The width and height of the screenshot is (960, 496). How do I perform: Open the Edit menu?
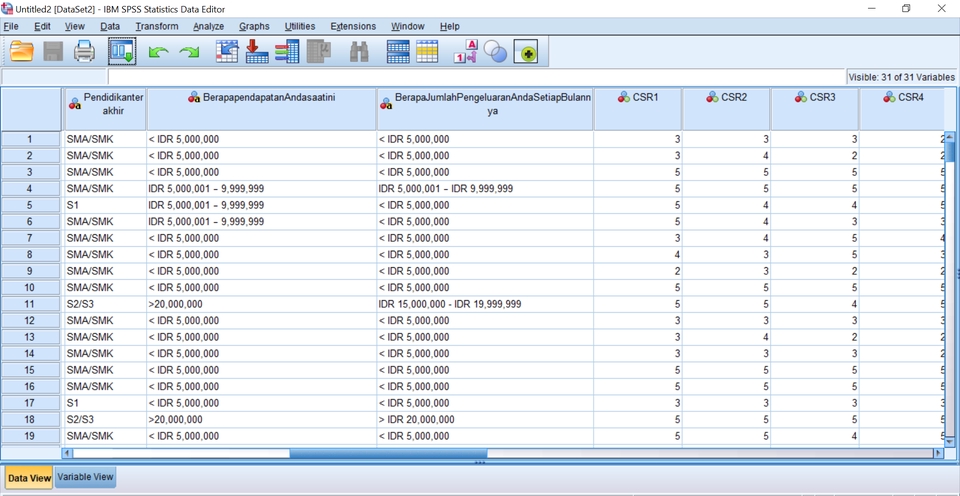click(42, 26)
